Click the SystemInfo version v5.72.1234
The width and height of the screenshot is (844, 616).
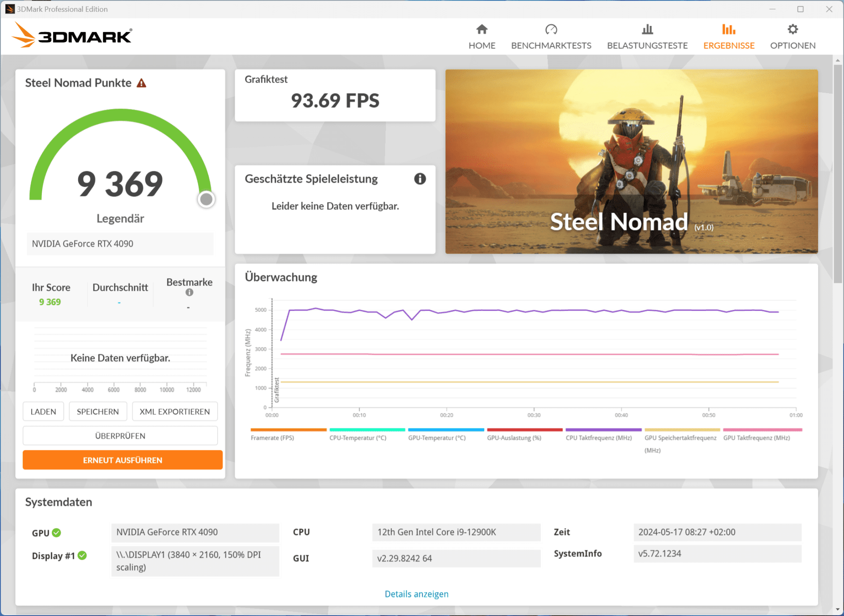[x=717, y=554]
